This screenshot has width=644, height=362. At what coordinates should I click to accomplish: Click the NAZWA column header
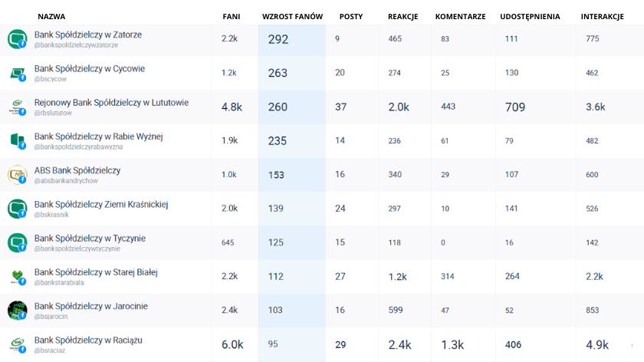click(x=51, y=16)
